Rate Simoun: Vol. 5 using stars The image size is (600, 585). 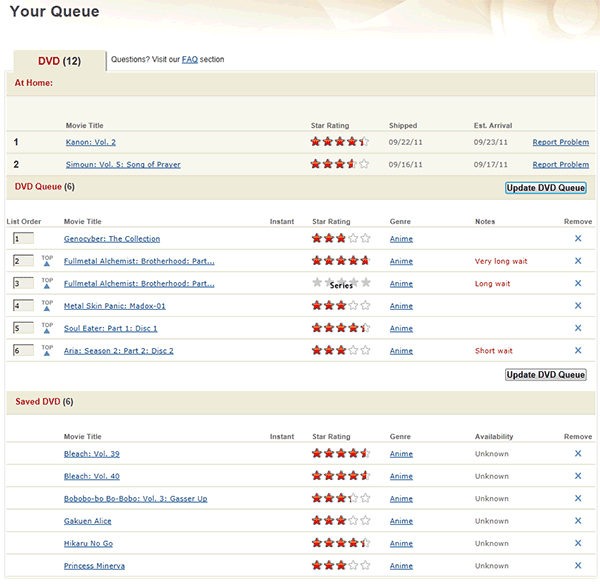[340, 164]
